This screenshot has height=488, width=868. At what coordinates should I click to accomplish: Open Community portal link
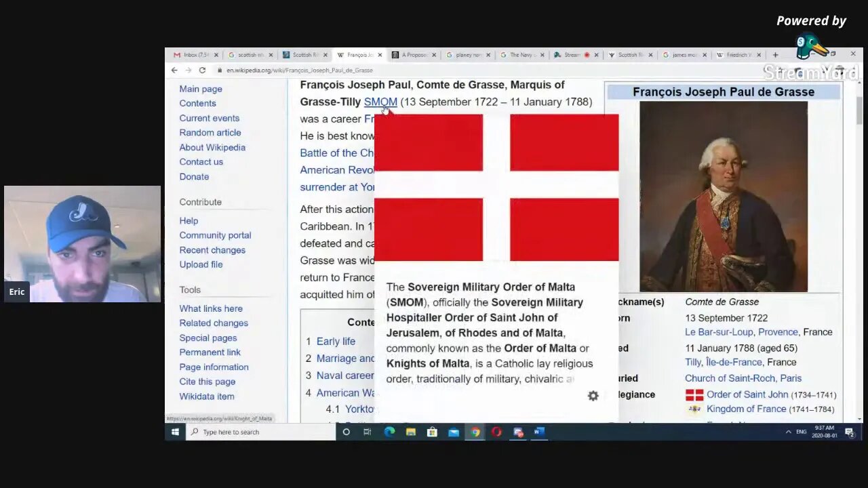[x=215, y=235]
